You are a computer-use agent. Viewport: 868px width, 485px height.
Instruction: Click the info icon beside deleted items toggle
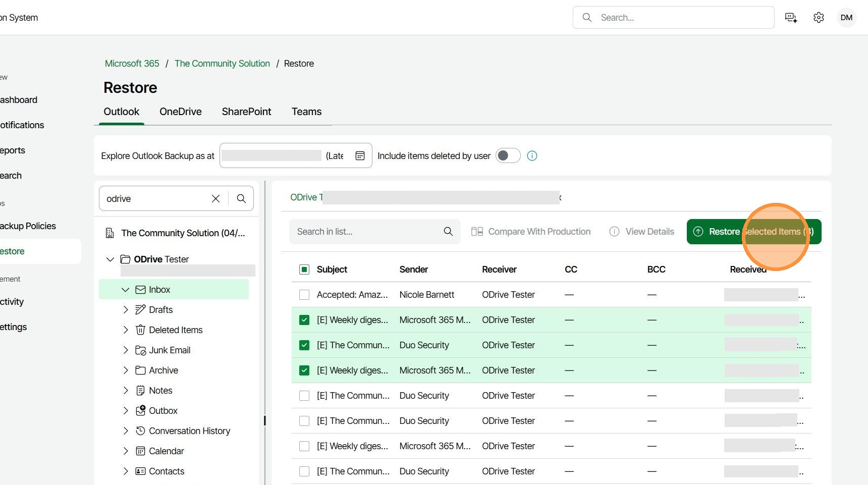pos(532,155)
